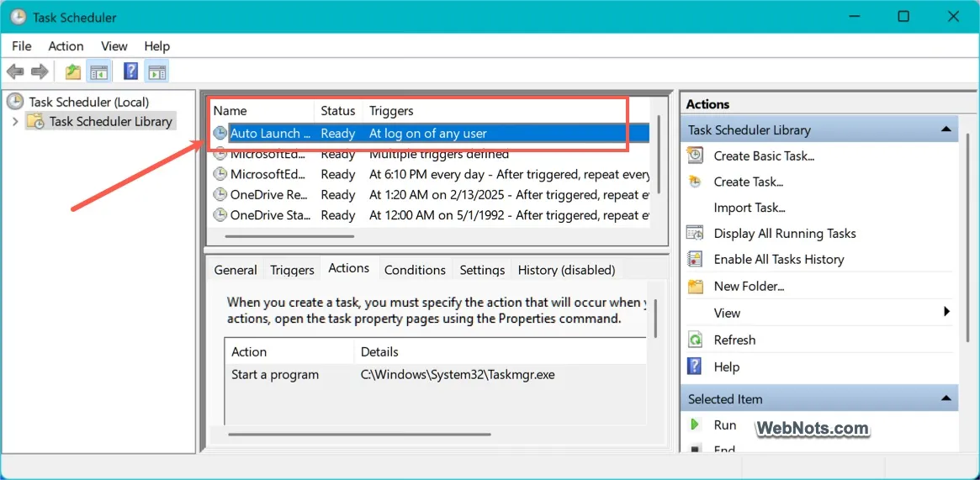980x480 pixels.
Task: Click Display All Running Tasks action
Action: pos(785,234)
